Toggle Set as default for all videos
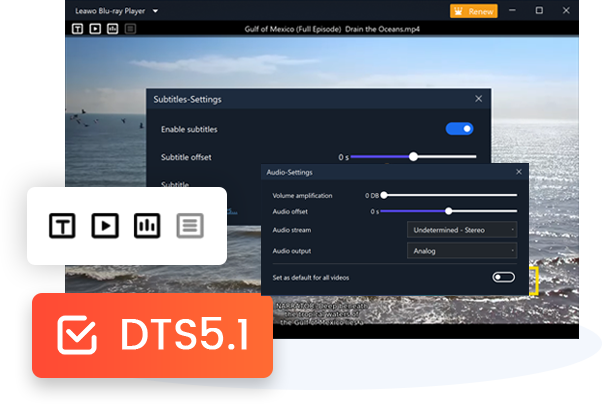The image size is (602, 404). coord(503,277)
